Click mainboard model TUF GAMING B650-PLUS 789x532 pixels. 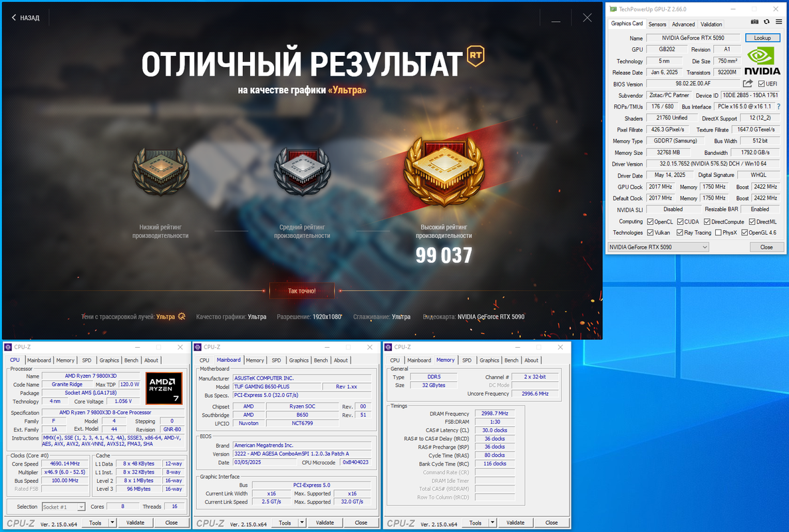click(x=276, y=386)
